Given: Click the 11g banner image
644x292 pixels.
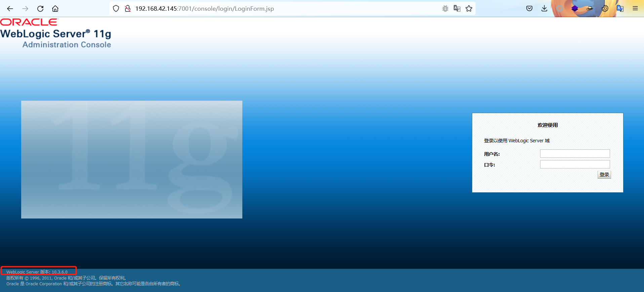Looking at the screenshot, I should 132,159.
